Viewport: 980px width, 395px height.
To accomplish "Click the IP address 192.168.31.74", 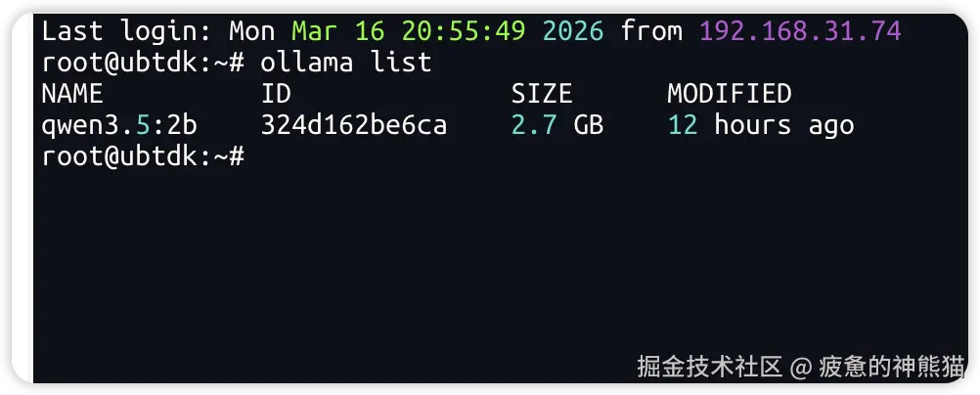I will (x=800, y=30).
